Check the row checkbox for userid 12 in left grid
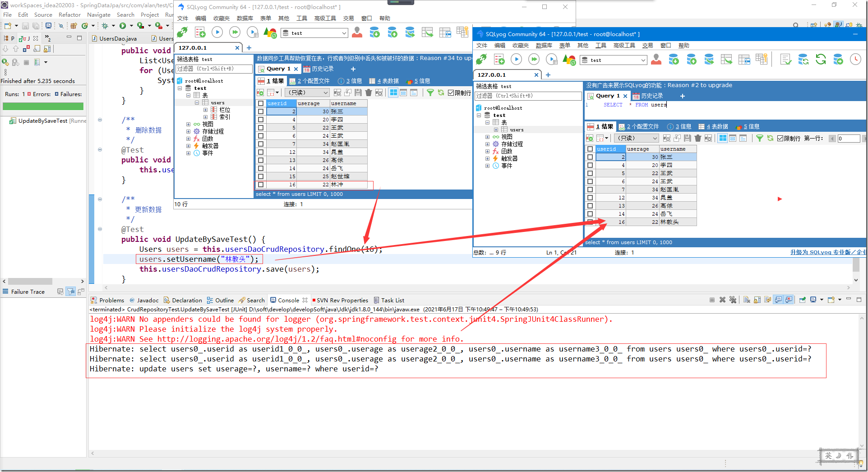 click(261, 152)
